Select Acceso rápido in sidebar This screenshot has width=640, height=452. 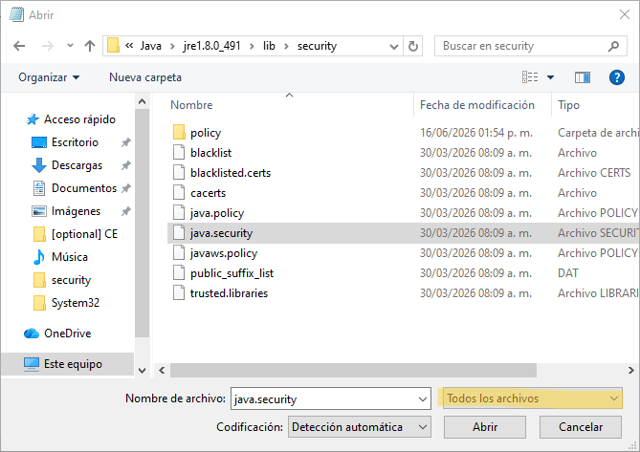click(x=71, y=119)
